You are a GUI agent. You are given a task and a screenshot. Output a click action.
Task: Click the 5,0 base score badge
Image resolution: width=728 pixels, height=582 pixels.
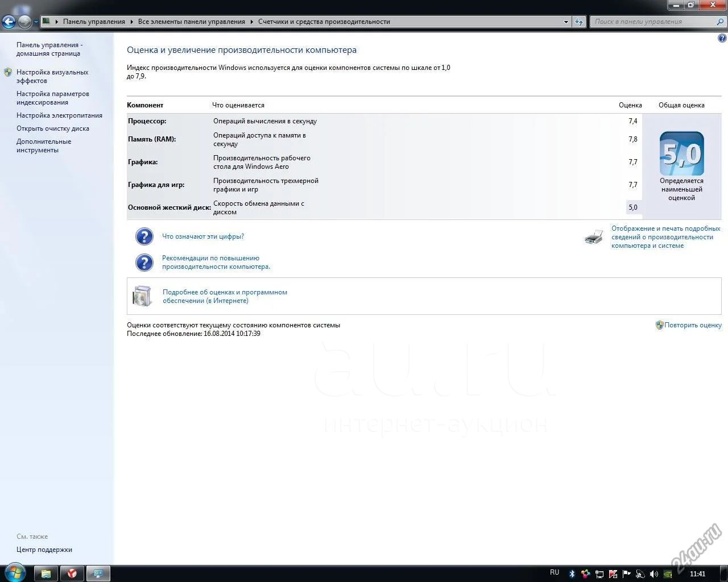681,153
